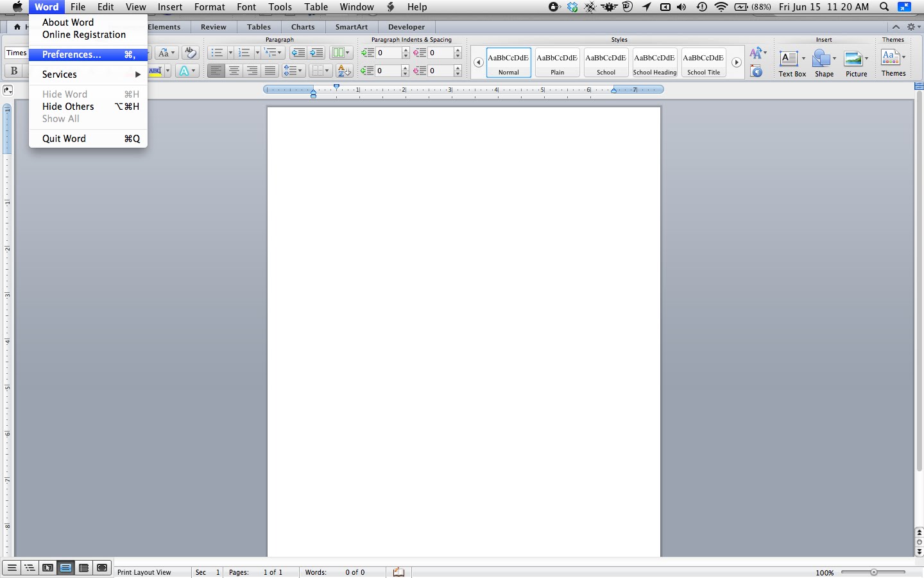Step the spacing after value
This screenshot has width=924, height=578.
coord(458,71)
